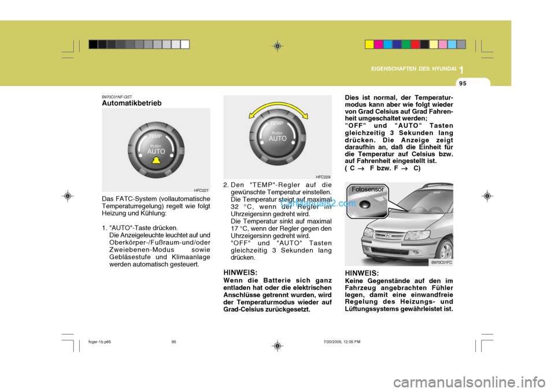This screenshot has height=392, width=555.
Task: Click the HINWEIS heading about the battery
Action: click(x=240, y=273)
